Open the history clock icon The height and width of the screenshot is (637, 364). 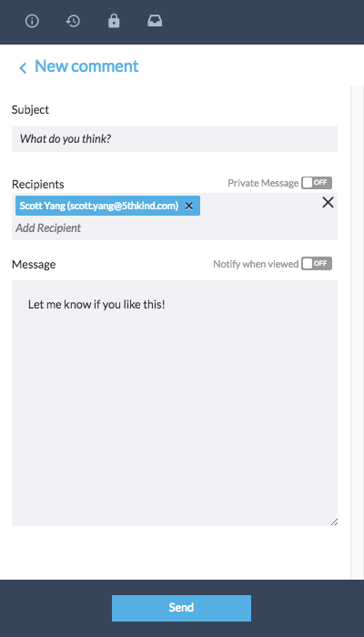click(x=73, y=21)
